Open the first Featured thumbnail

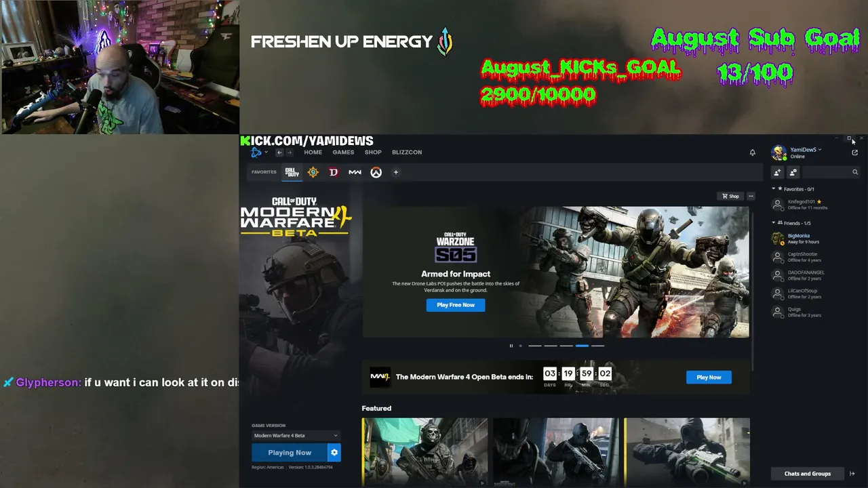(425, 452)
